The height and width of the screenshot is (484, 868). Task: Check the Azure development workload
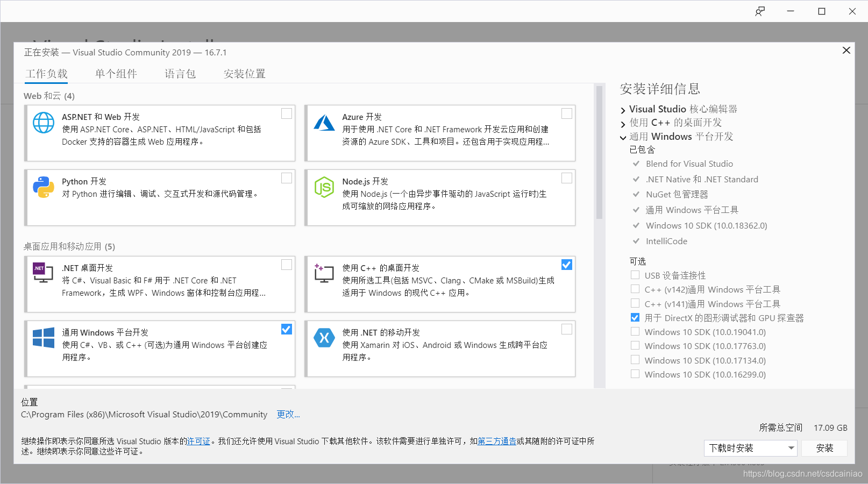[567, 113]
